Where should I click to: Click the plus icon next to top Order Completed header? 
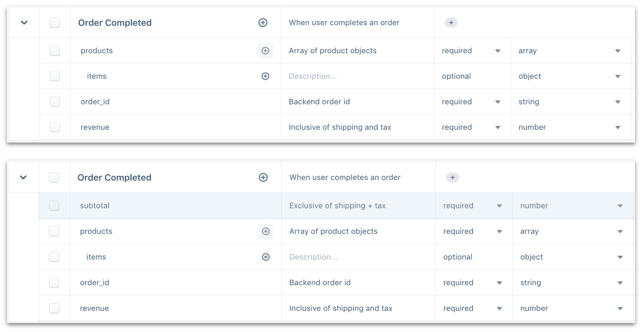point(263,22)
